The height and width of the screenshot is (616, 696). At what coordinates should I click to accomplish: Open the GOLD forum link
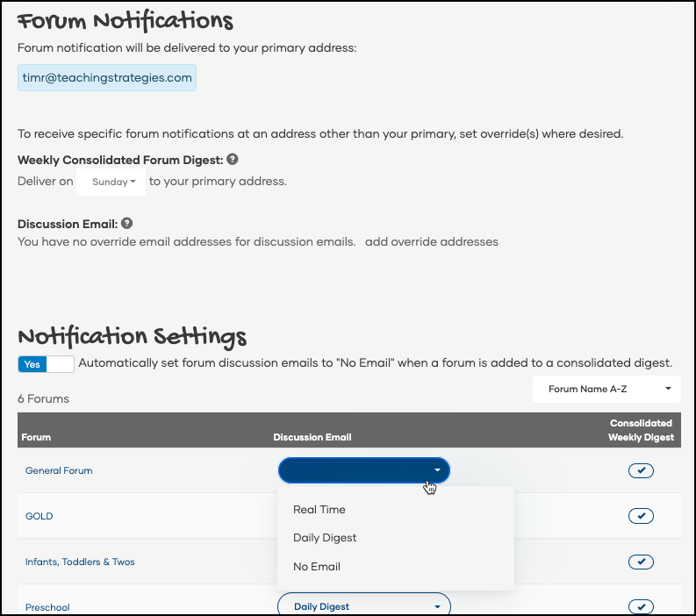[x=39, y=516]
